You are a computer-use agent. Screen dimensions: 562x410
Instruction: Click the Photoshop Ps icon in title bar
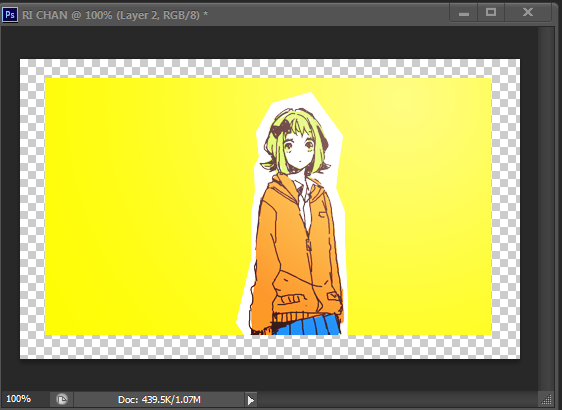pos(10,15)
